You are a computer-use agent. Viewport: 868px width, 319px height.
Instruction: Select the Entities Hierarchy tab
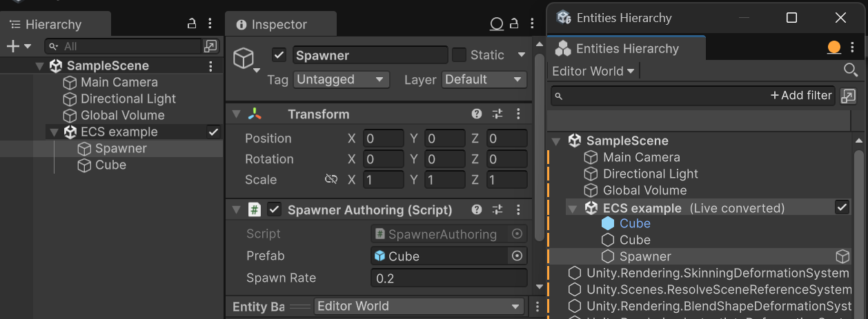pyautogui.click(x=627, y=48)
